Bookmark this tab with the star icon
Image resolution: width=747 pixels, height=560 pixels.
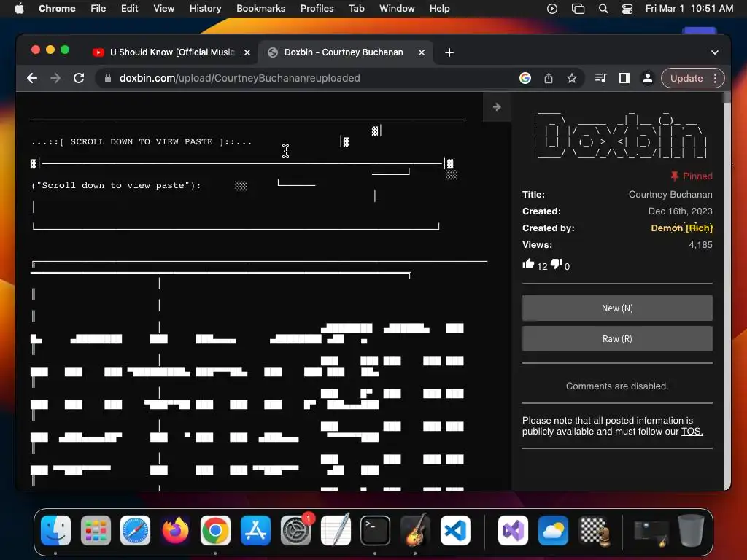[572, 78]
